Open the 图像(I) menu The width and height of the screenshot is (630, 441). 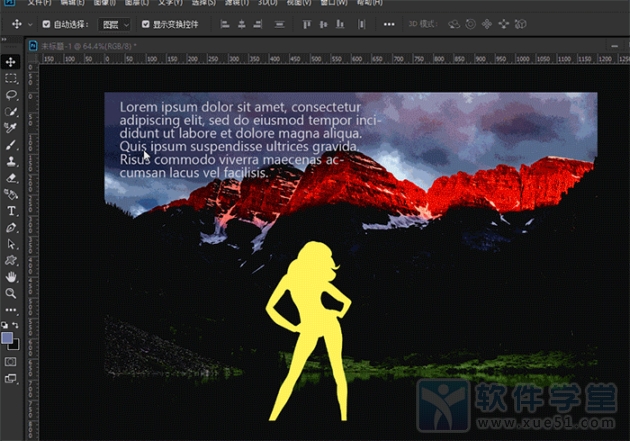[104, 2]
